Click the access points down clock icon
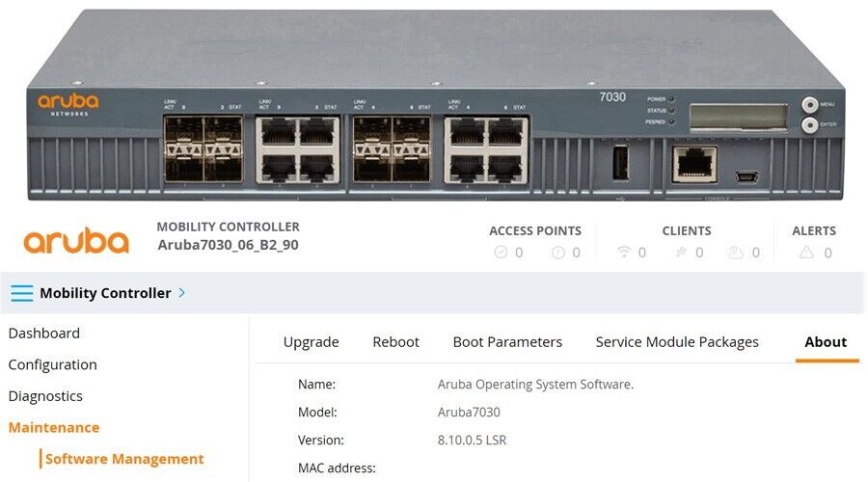This screenshot has width=868, height=482. click(x=557, y=253)
